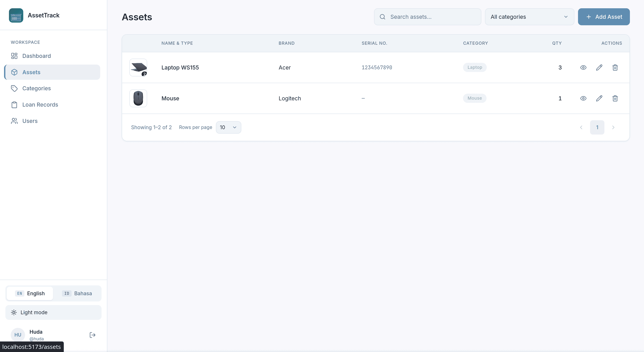View details of the Mouse asset

(x=583, y=98)
